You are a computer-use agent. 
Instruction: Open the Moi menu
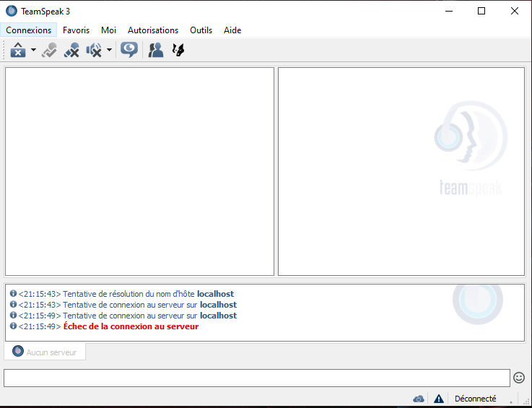(x=108, y=30)
